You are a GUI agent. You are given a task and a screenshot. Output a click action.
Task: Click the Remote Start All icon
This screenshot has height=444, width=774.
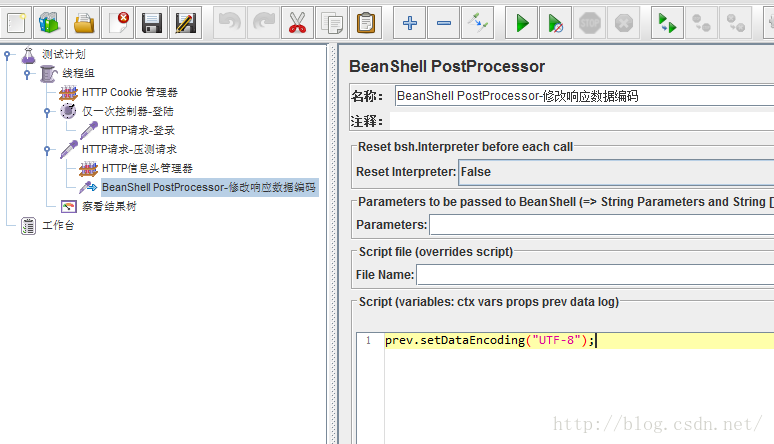tap(666, 21)
